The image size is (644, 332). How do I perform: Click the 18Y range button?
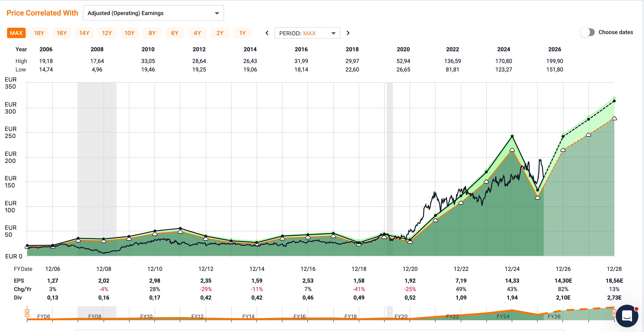[x=39, y=33]
